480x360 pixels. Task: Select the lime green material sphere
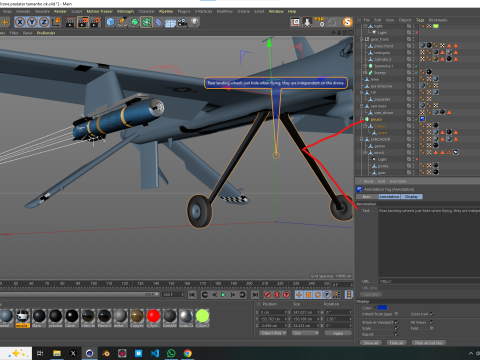click(202, 316)
